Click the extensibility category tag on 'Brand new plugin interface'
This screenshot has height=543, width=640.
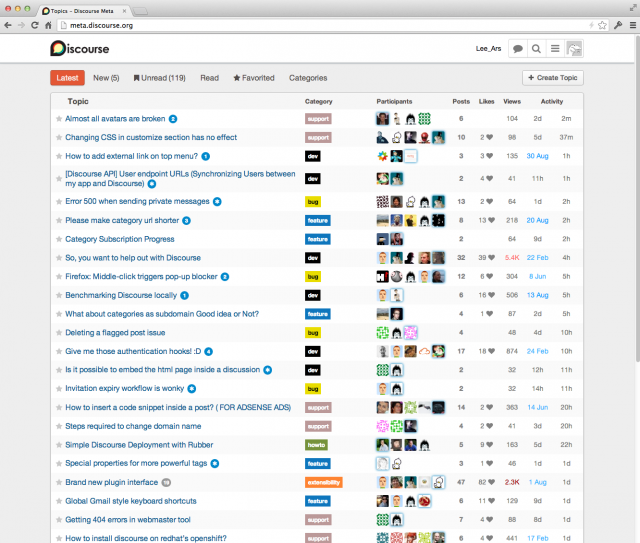pyautogui.click(x=324, y=483)
